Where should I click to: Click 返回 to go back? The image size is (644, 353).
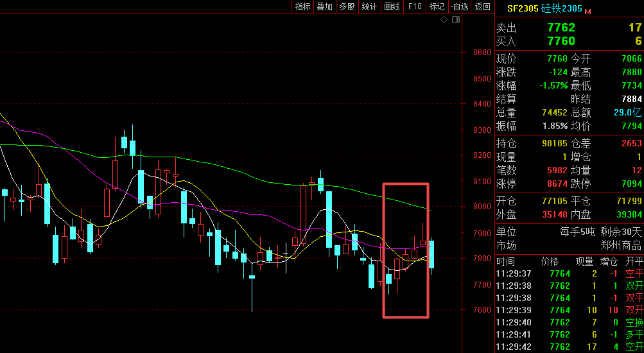482,6
